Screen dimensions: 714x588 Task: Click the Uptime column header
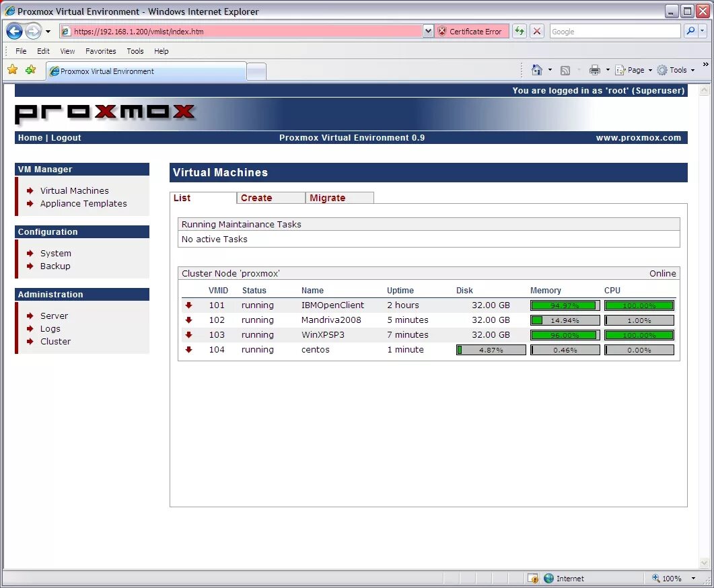click(x=400, y=291)
